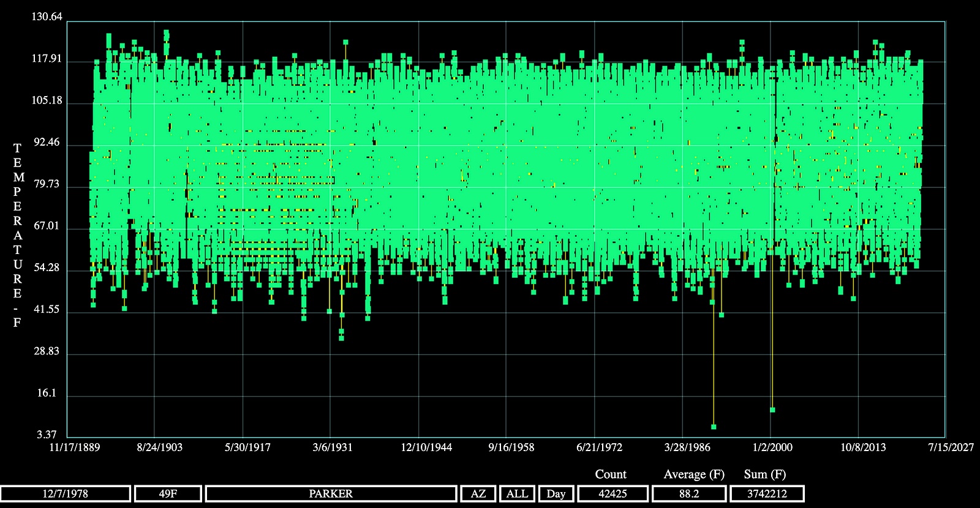This screenshot has height=508, width=980.
Task: Click the 67.01 y-axis label
Action: click(x=47, y=226)
